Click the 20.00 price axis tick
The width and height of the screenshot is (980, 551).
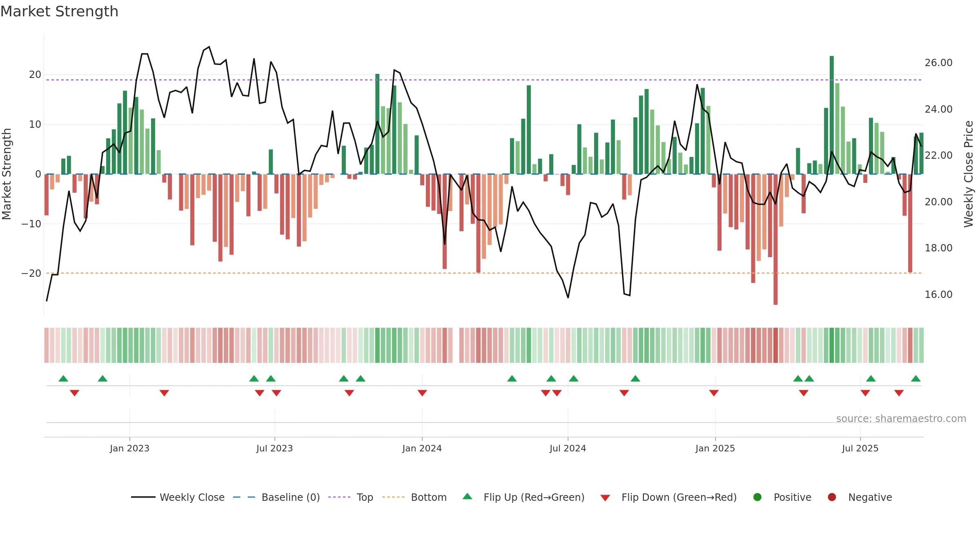[938, 202]
